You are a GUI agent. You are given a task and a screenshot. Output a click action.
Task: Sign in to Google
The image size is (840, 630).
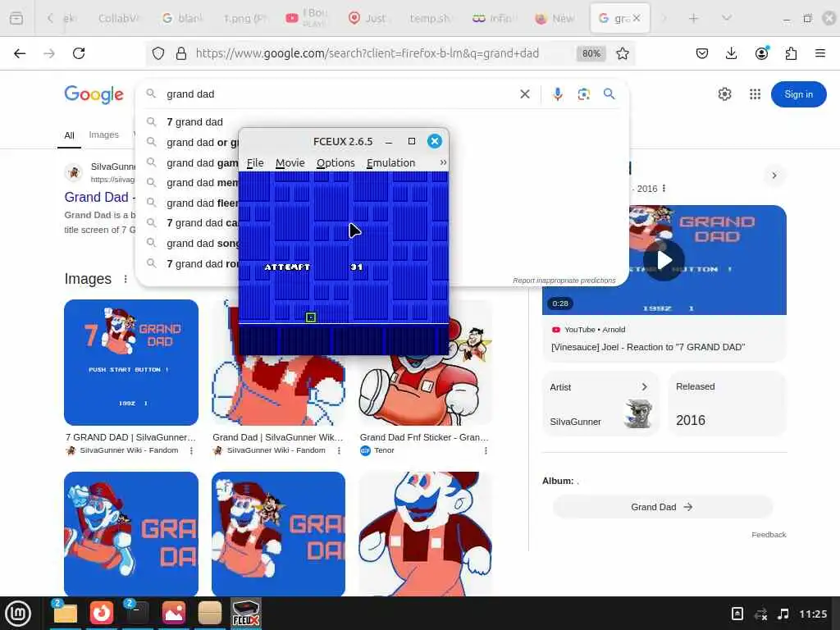(798, 94)
